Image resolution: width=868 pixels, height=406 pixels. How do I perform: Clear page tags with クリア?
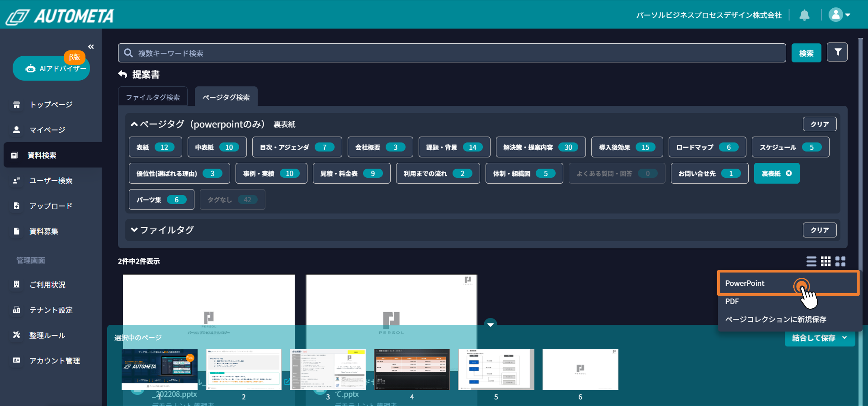pos(819,124)
